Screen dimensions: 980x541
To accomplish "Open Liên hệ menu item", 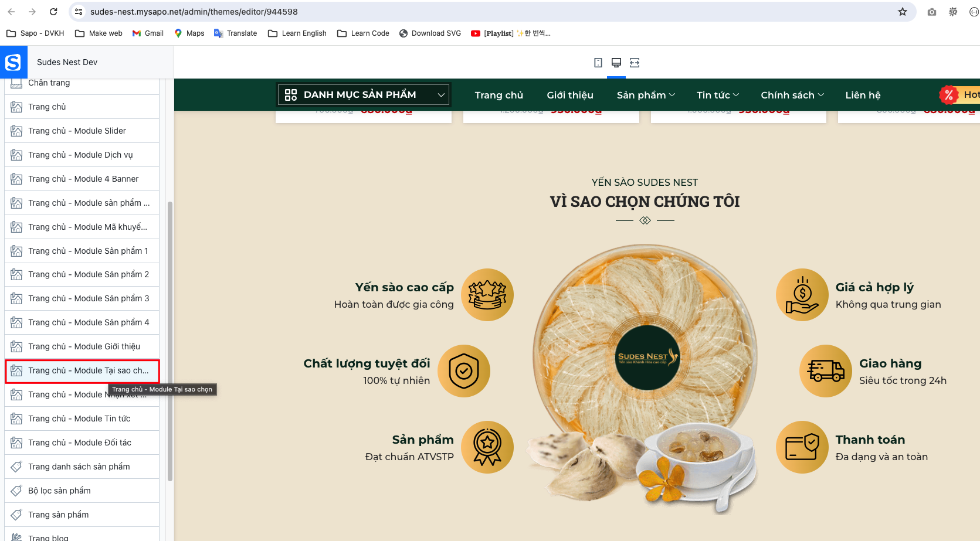I will click(x=863, y=95).
